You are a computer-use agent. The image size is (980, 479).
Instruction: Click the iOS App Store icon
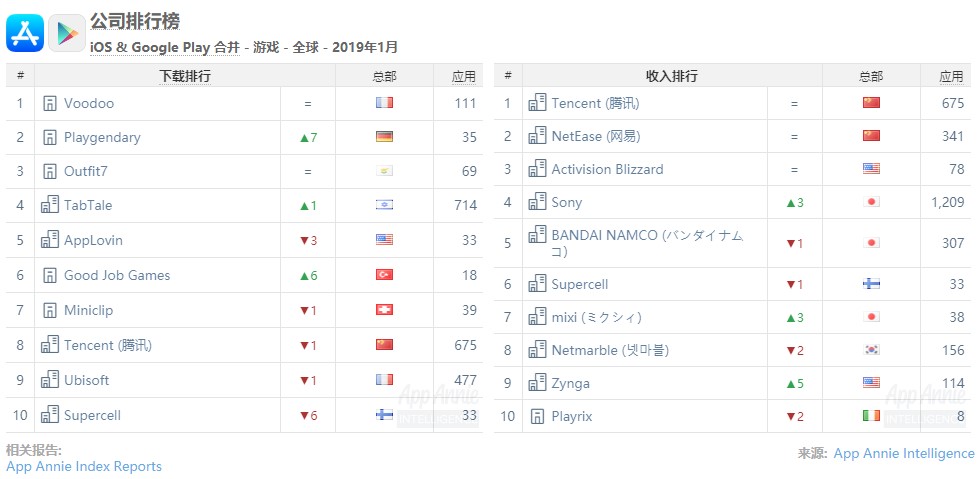(25, 32)
